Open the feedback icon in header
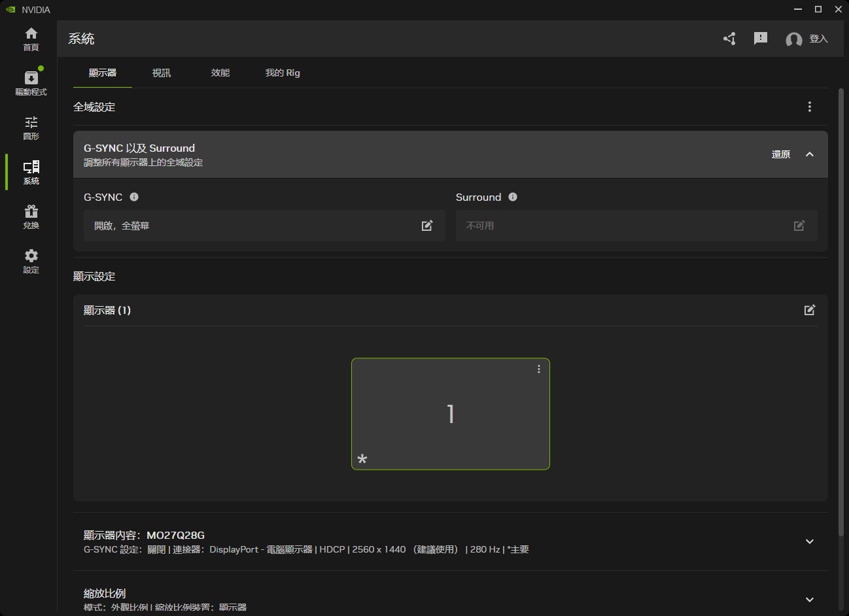 [760, 39]
